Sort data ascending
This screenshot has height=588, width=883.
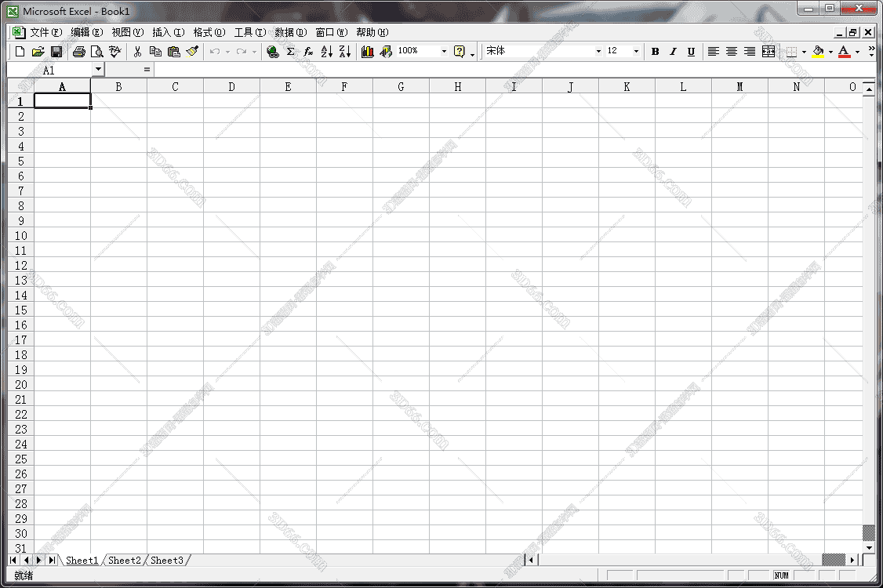coord(325,51)
